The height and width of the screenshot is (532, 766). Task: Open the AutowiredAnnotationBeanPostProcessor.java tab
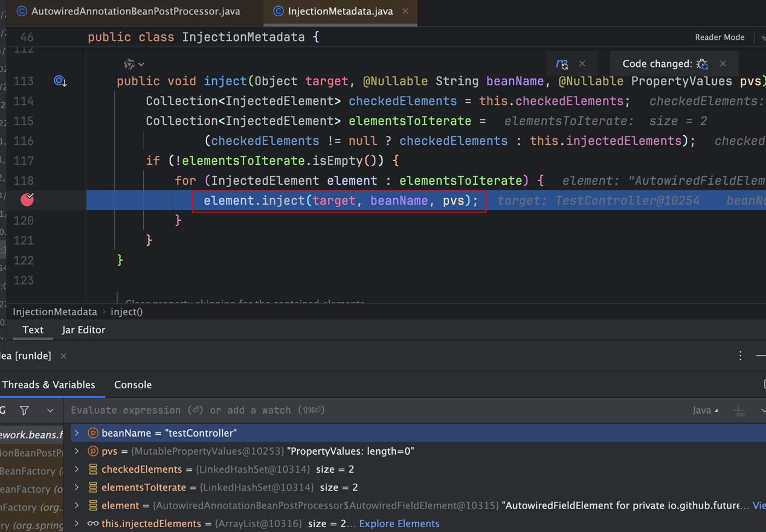click(135, 11)
